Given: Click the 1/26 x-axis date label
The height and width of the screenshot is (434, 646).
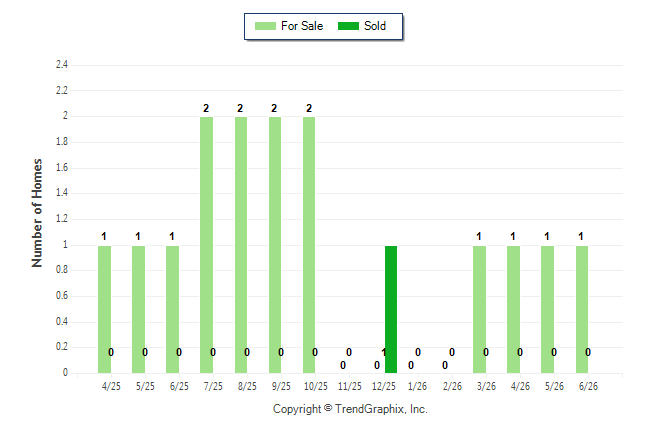Looking at the screenshot, I should point(417,387).
